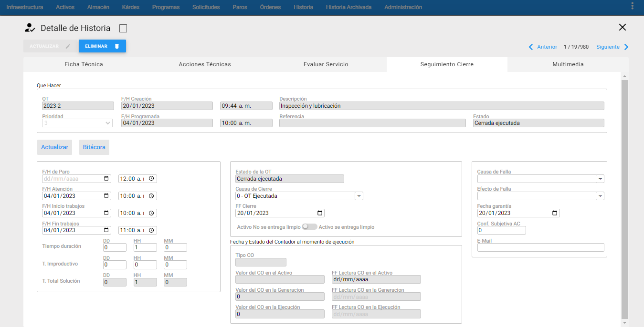
Task: Open the Órdenes menu
Action: click(x=271, y=7)
